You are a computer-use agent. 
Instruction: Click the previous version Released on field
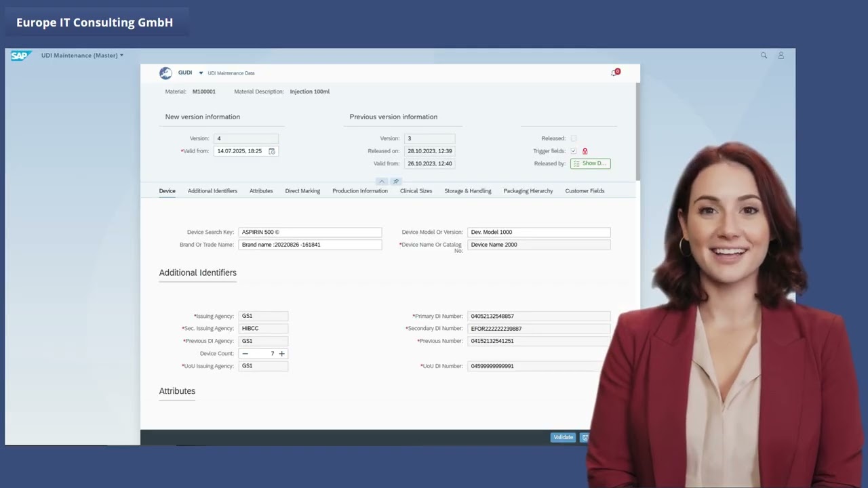point(429,151)
